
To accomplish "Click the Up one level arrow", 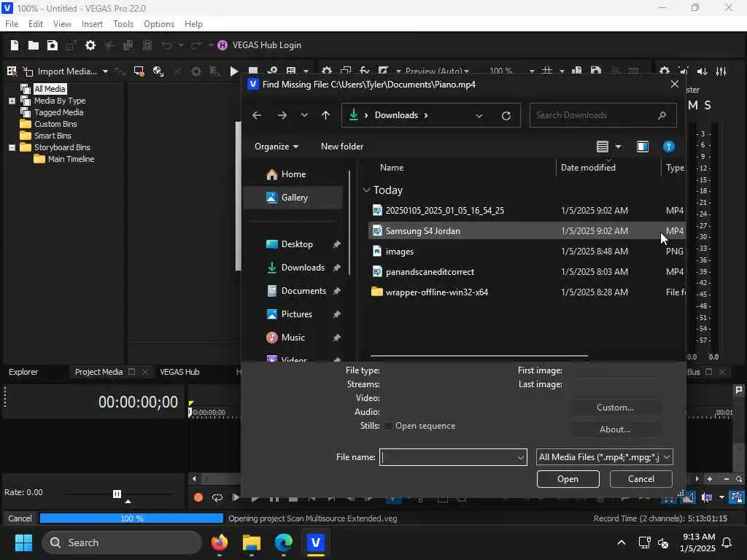I will pyautogui.click(x=326, y=115).
